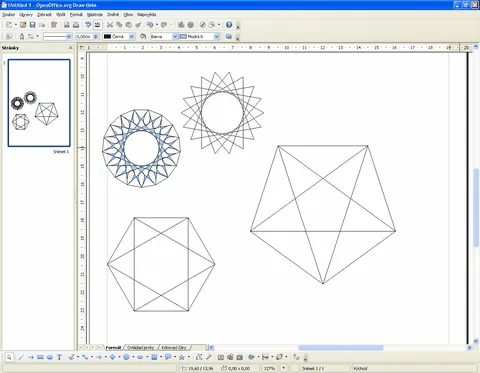This screenshot has height=373, width=480.
Task: Open the Úpravy menu
Action: (x=26, y=15)
